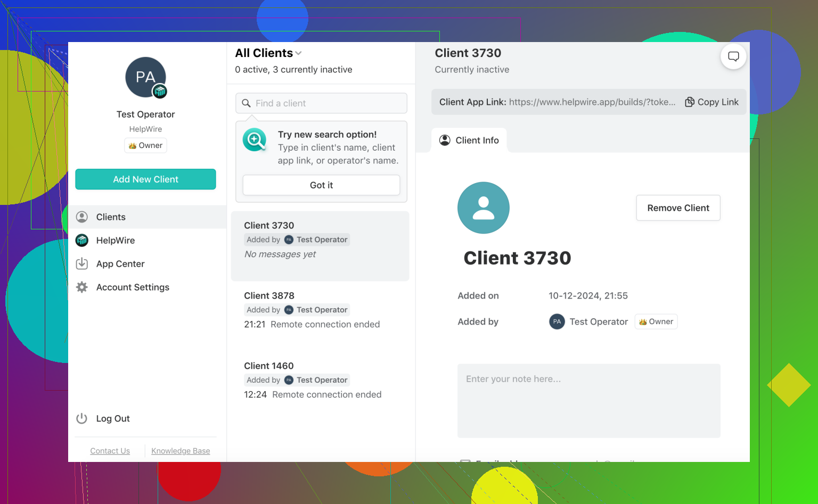
Task: Click PA avatar in Client 1460 list row
Action: pos(289,380)
